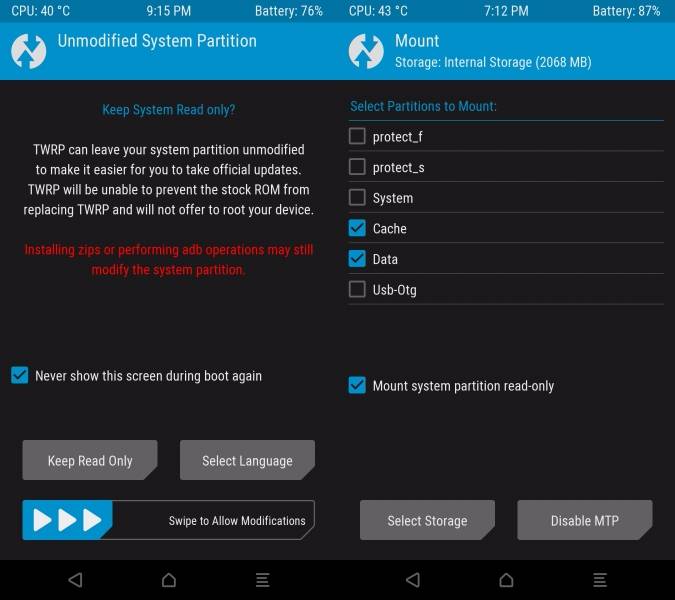The image size is (675, 600).
Task: Check the protect_f partition checkbox
Action: pos(357,136)
